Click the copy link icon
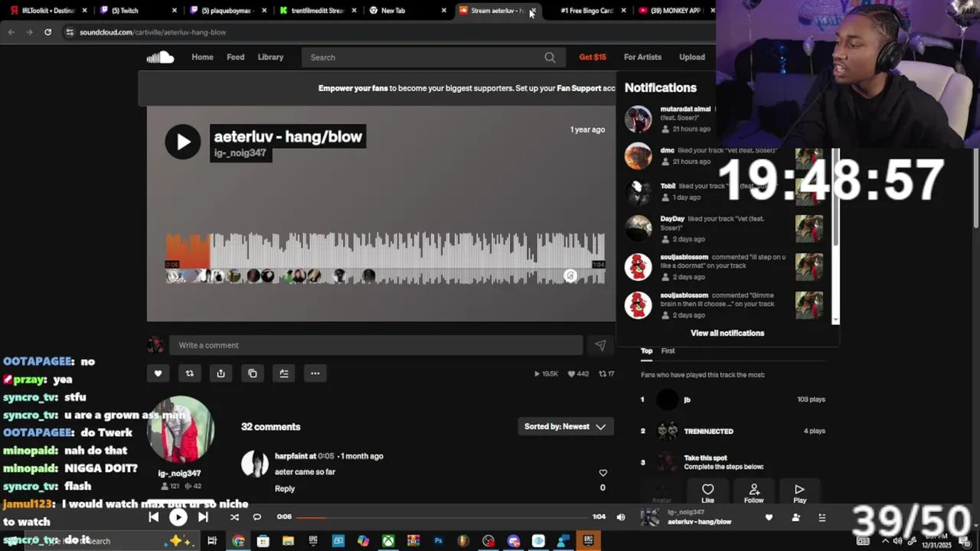This screenshot has height=551, width=980. (253, 373)
